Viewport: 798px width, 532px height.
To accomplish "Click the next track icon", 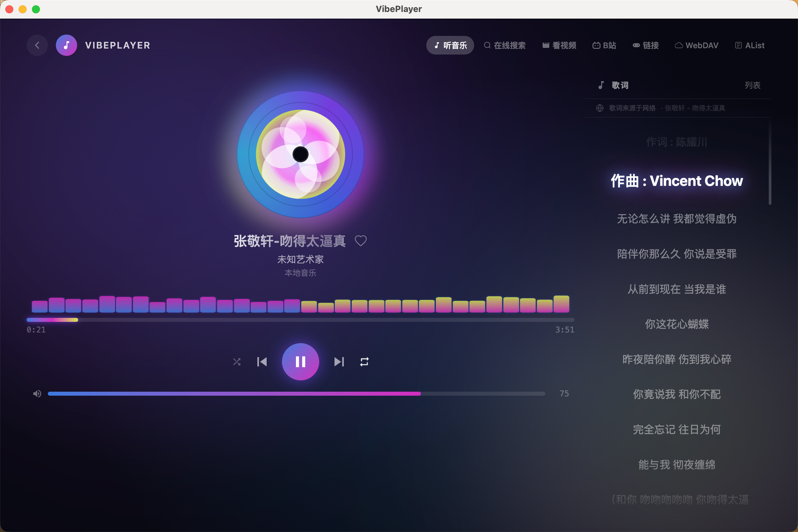I will [339, 362].
